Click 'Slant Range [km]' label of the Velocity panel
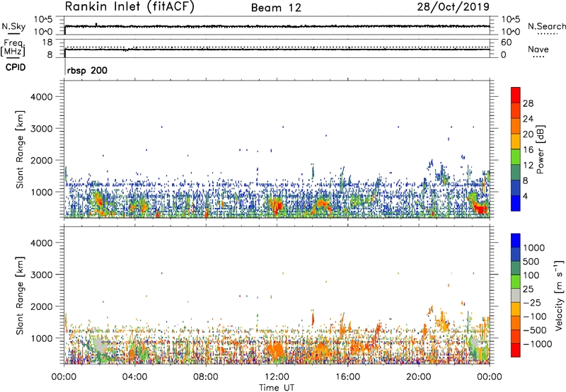The width and height of the screenshot is (566, 392). (x=20, y=295)
